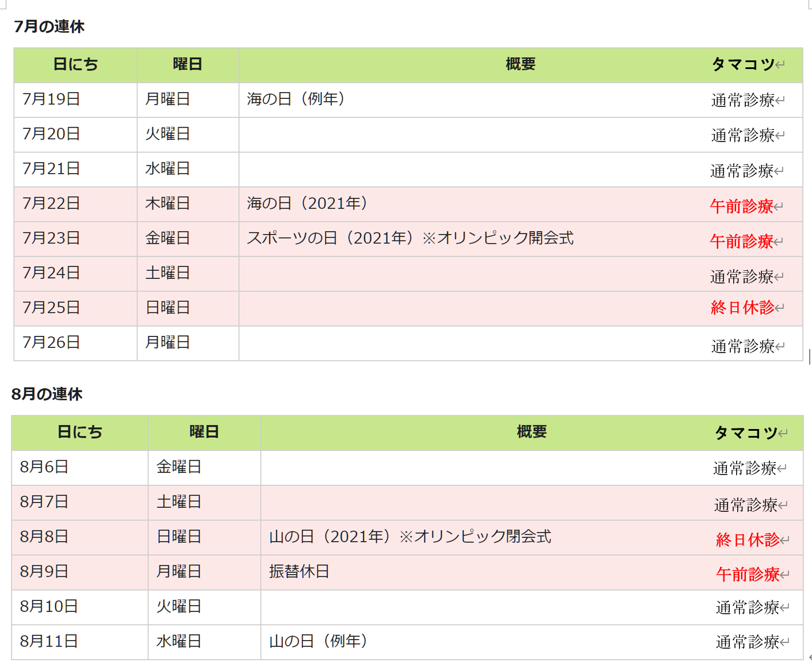Click the 海の日（2021年） description cell

(x=307, y=204)
